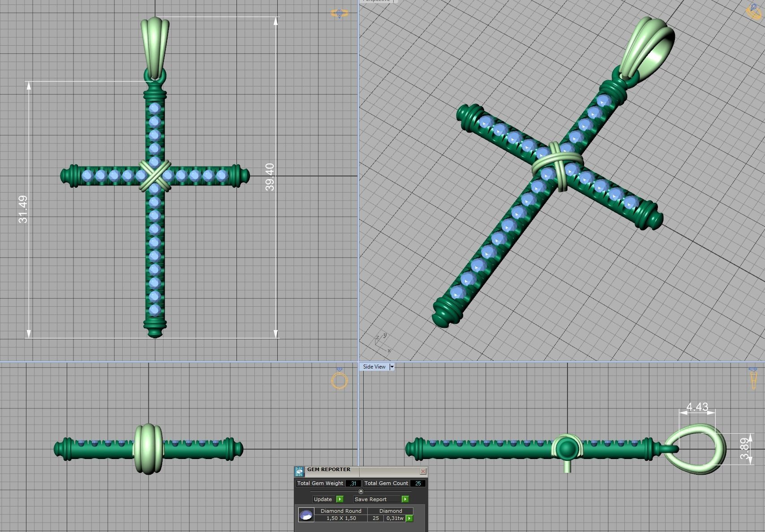Click the Gem Reporter panel icon
The image size is (765, 532).
(299, 472)
